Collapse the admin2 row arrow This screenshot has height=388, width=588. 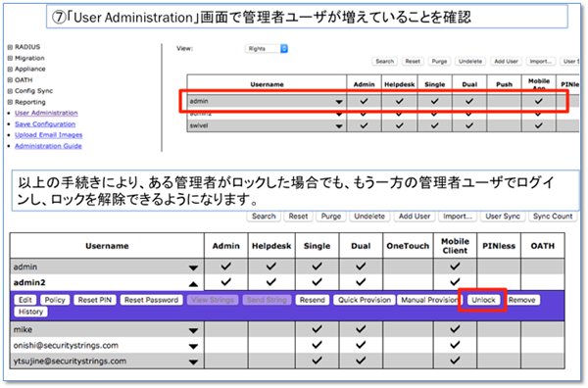click(x=193, y=284)
